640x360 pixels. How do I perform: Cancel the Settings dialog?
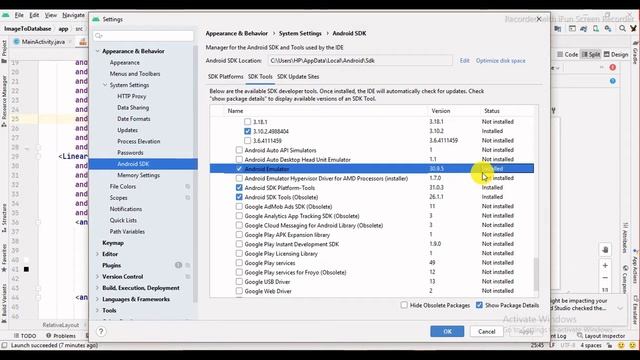[x=487, y=331]
